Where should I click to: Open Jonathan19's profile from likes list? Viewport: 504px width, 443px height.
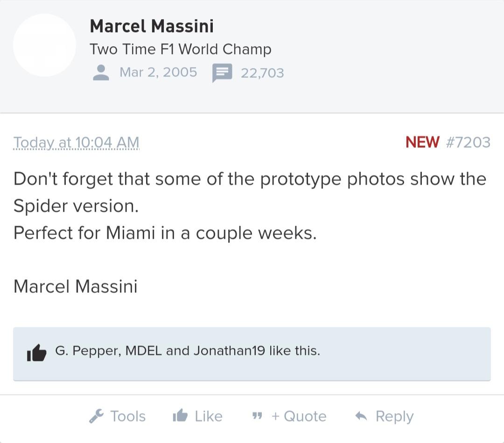(x=229, y=351)
